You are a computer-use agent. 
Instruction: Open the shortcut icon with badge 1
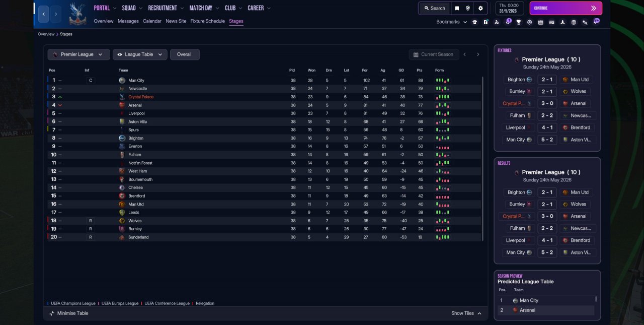click(x=508, y=22)
